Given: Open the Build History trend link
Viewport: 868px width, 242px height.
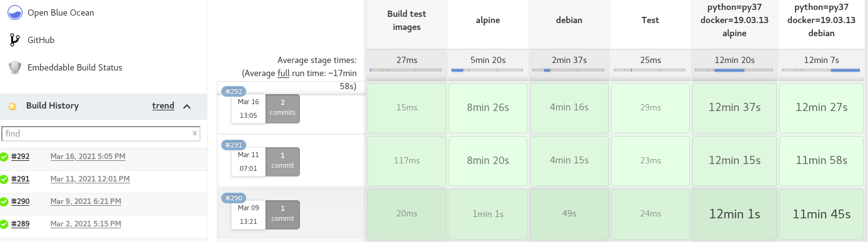Looking at the screenshot, I should pos(163,106).
